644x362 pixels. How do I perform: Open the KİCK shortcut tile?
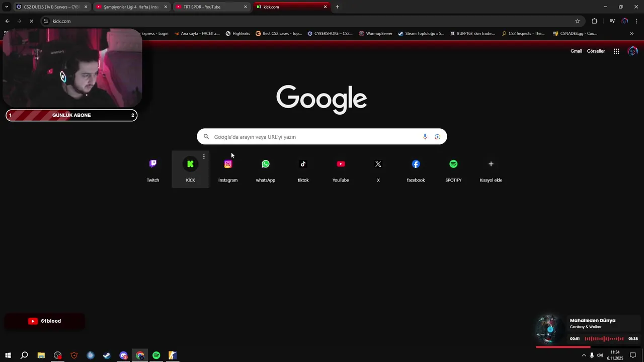click(190, 169)
